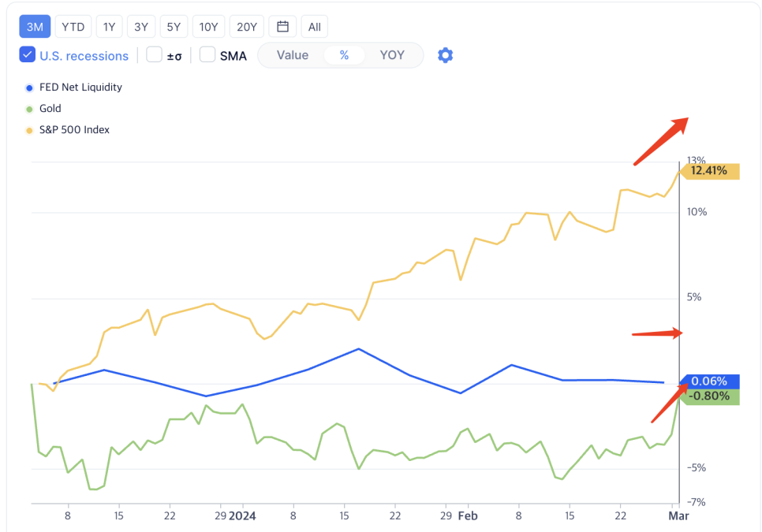Click the 10% y-axis label
The width and height of the screenshot is (762, 532).
[697, 212]
